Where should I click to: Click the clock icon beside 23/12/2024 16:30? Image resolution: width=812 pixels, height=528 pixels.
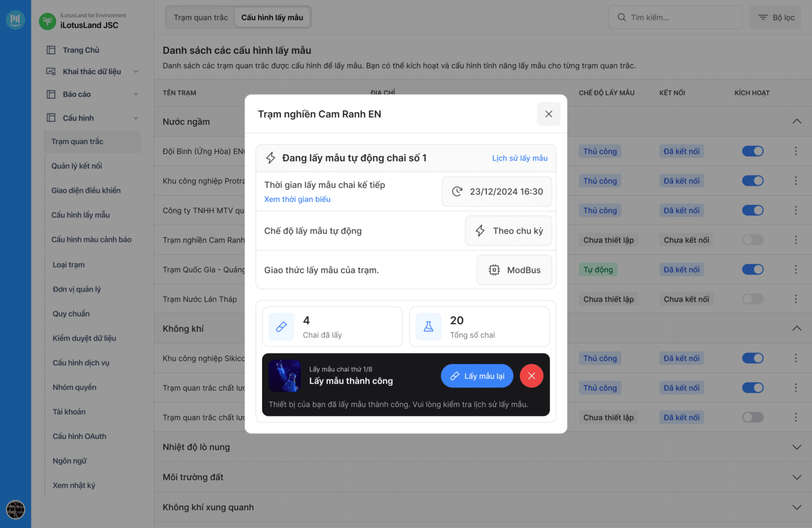(457, 192)
